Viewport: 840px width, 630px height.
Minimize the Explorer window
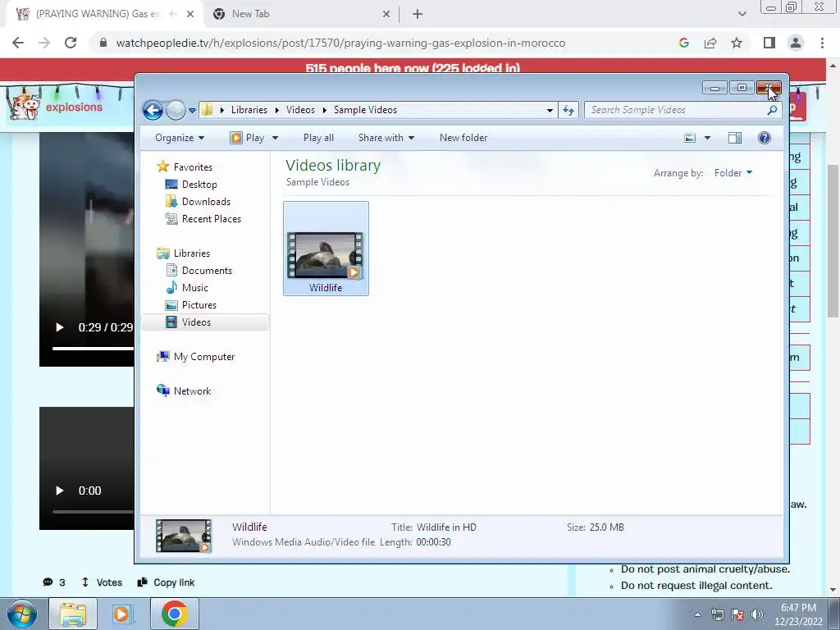714,88
